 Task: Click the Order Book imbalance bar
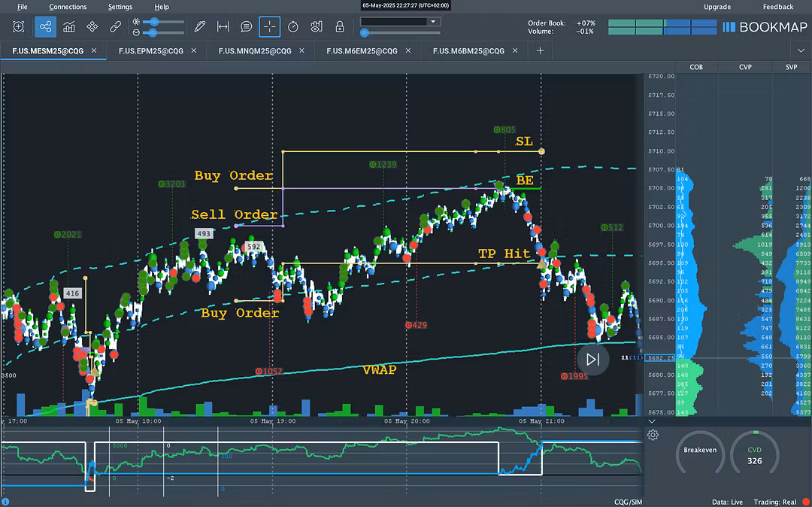[662, 23]
